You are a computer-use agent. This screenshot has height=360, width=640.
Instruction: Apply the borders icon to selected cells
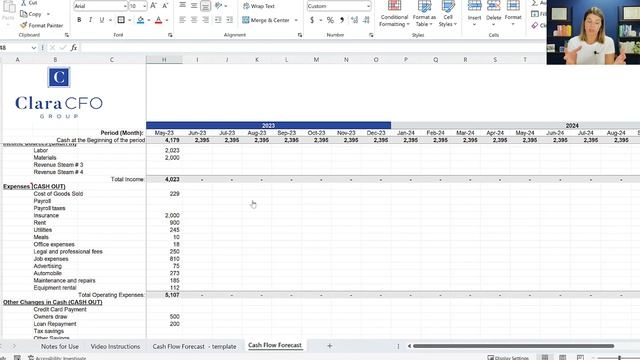tap(121, 20)
